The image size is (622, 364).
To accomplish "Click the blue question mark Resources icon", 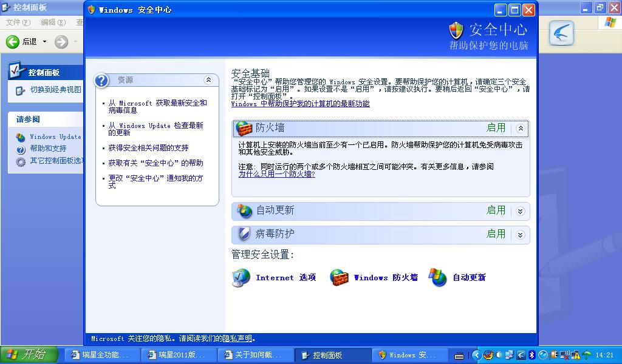I will pos(101,81).
